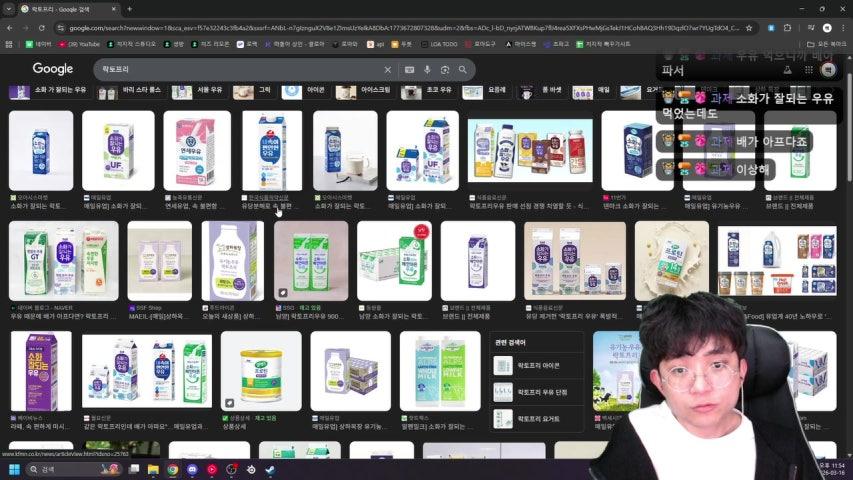Viewport: 853px width, 480px height.
Task: Click the browser address bar URL
Action: 403,28
